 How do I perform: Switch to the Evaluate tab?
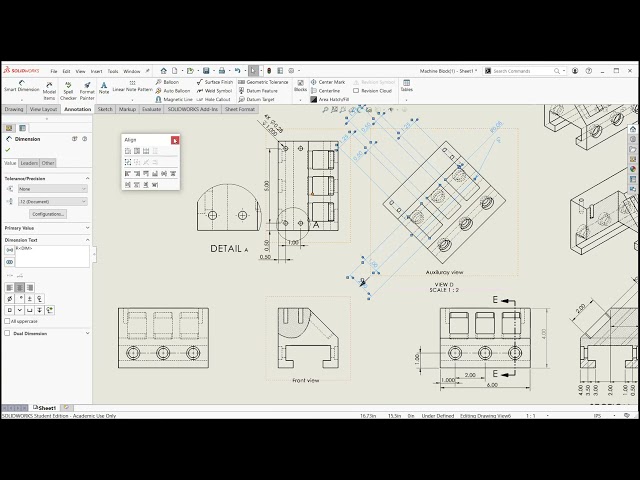[x=151, y=109]
